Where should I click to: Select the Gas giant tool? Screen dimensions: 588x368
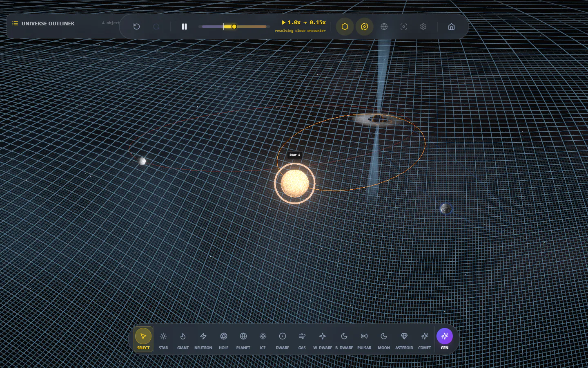[x=302, y=339]
